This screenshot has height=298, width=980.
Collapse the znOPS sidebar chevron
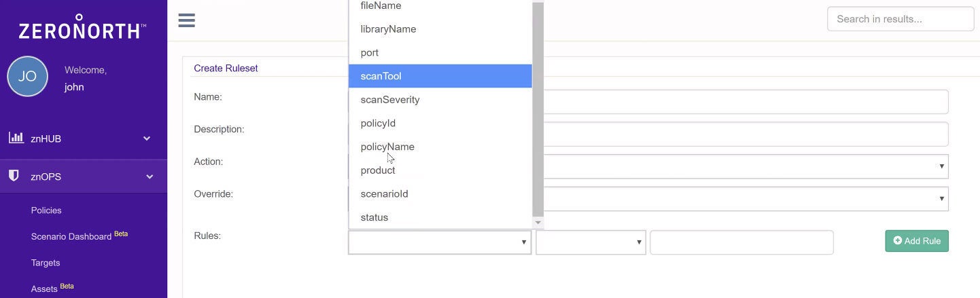(x=150, y=177)
